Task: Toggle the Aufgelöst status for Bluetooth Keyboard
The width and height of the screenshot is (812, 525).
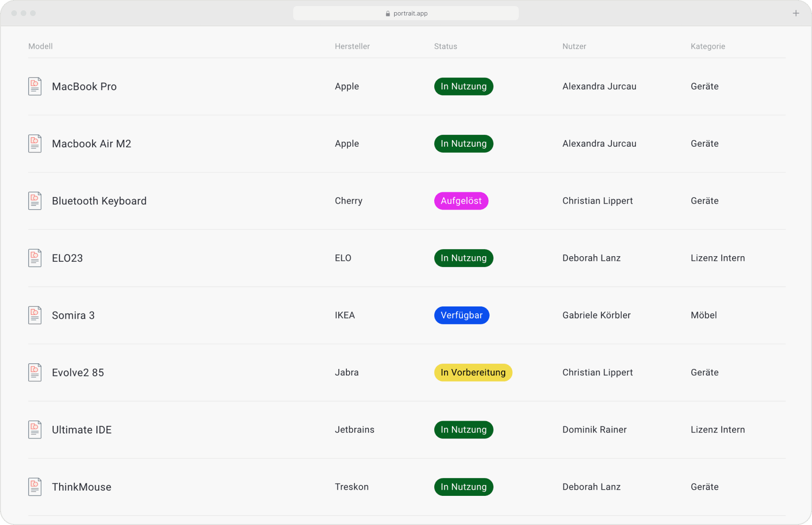Action: pyautogui.click(x=461, y=201)
